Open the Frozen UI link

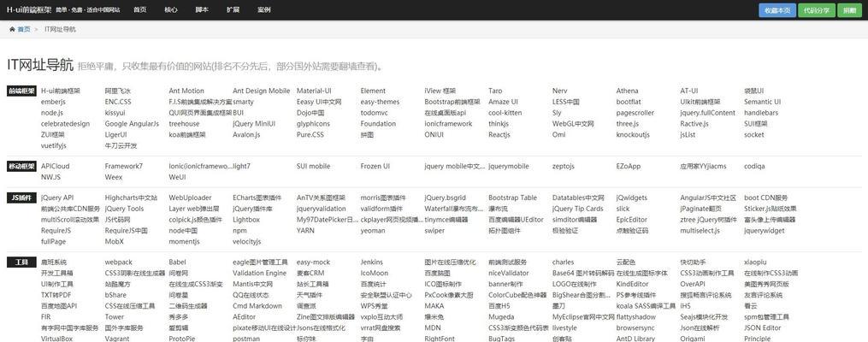coord(375,166)
